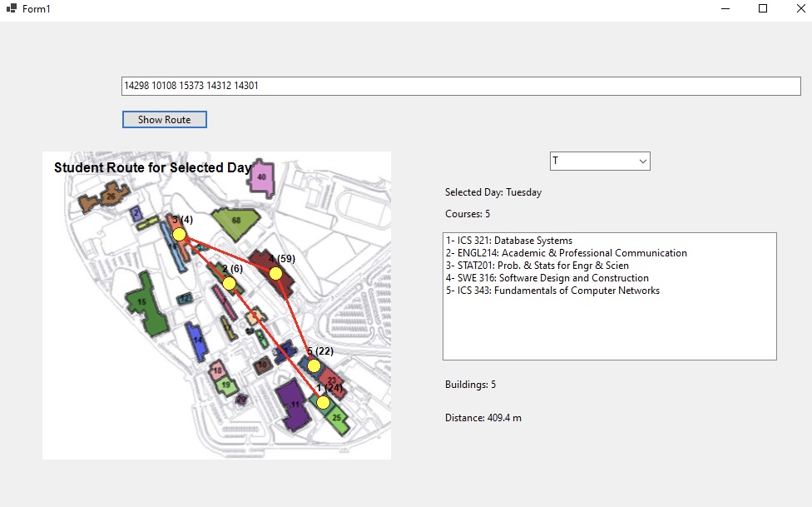Viewport: 812px width, 507px height.
Task: Click the Form1 window icon
Action: [x=12, y=8]
